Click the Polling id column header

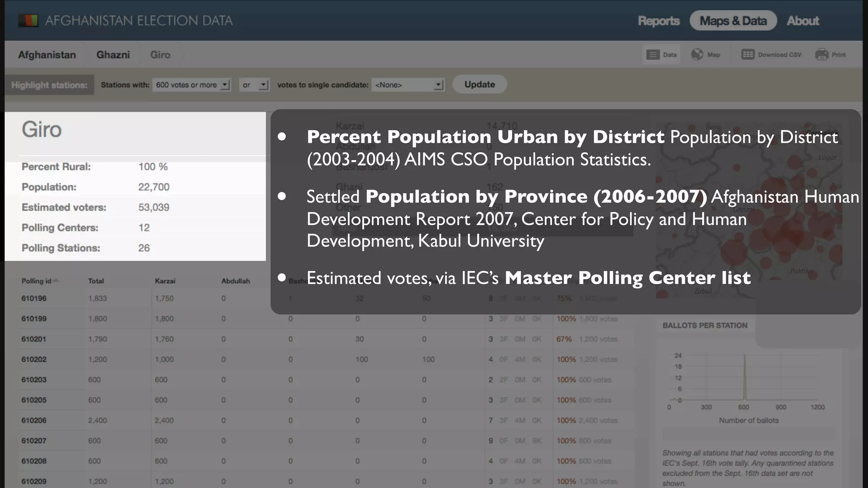pos(36,281)
